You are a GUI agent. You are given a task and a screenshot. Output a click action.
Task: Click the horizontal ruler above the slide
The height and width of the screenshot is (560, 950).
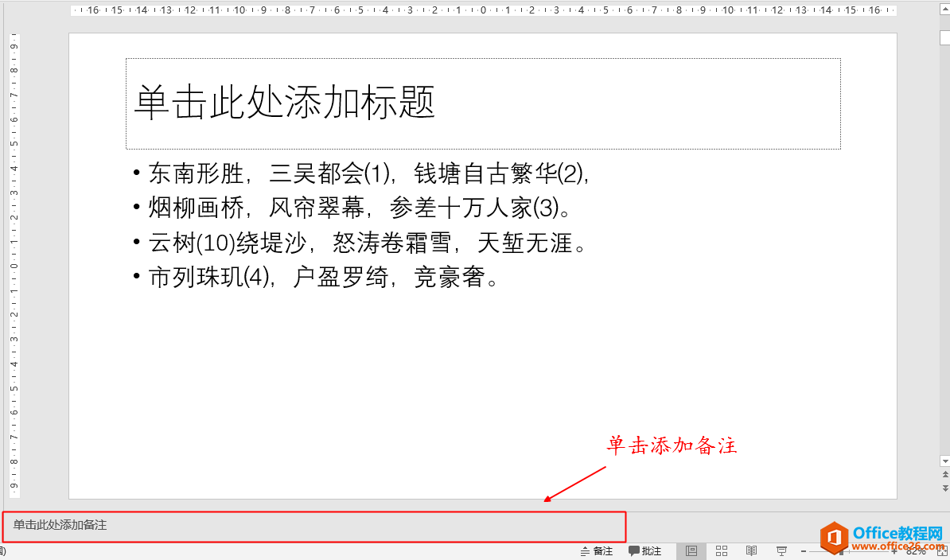477,11
